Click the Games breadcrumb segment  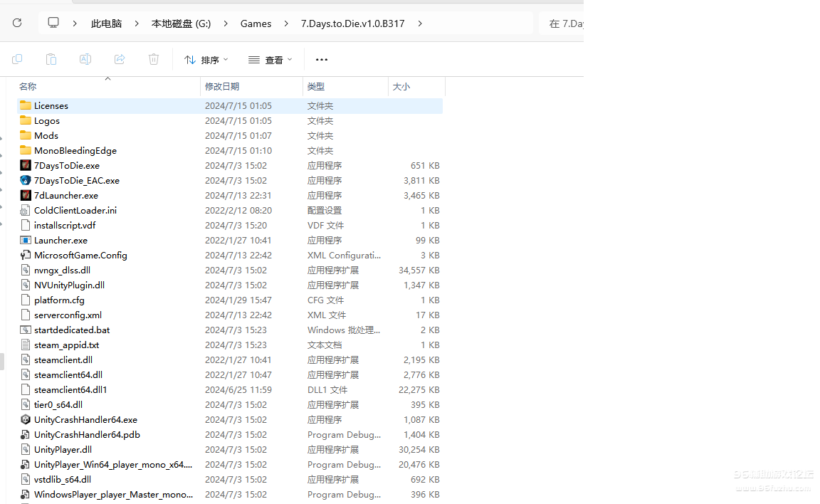click(x=256, y=23)
